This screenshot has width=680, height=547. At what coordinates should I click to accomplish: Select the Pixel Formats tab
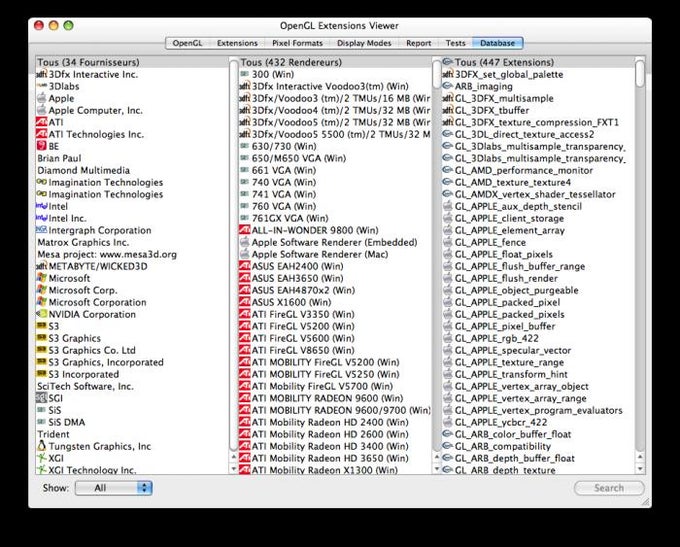pyautogui.click(x=297, y=43)
